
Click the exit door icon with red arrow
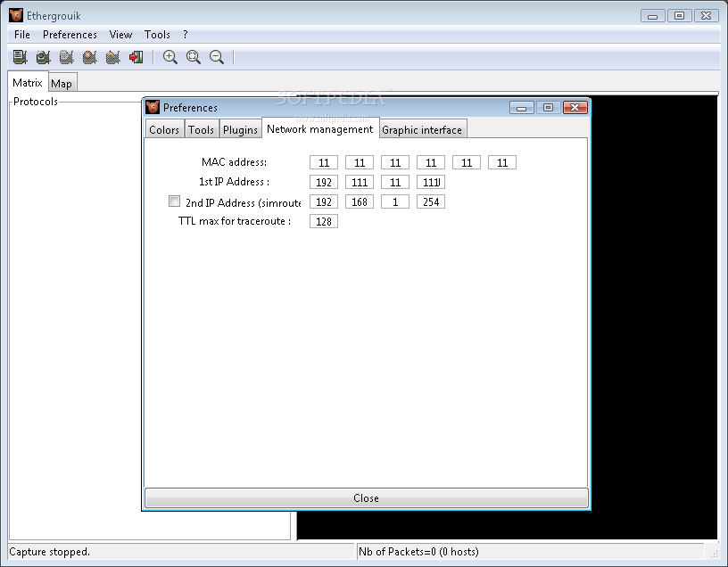[136, 57]
